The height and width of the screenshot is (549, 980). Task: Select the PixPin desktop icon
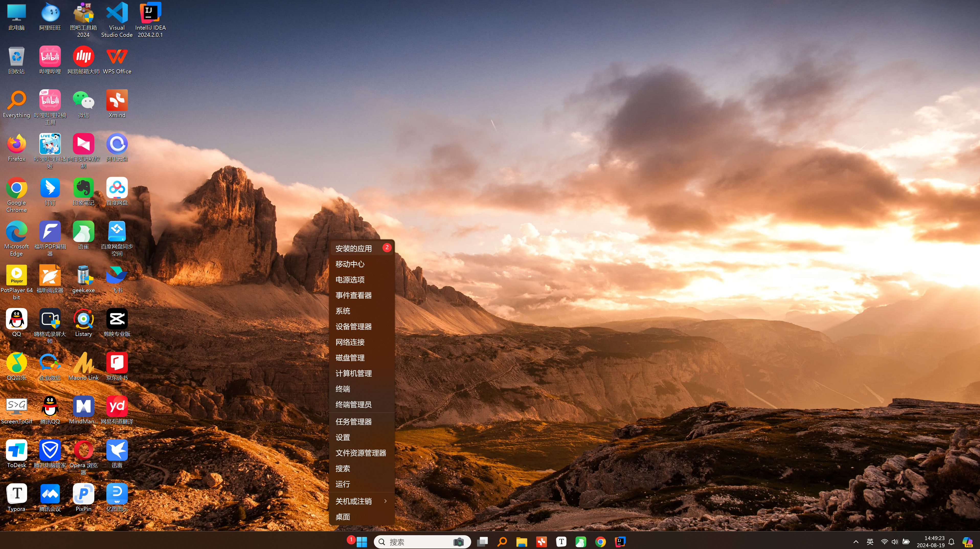(83, 494)
